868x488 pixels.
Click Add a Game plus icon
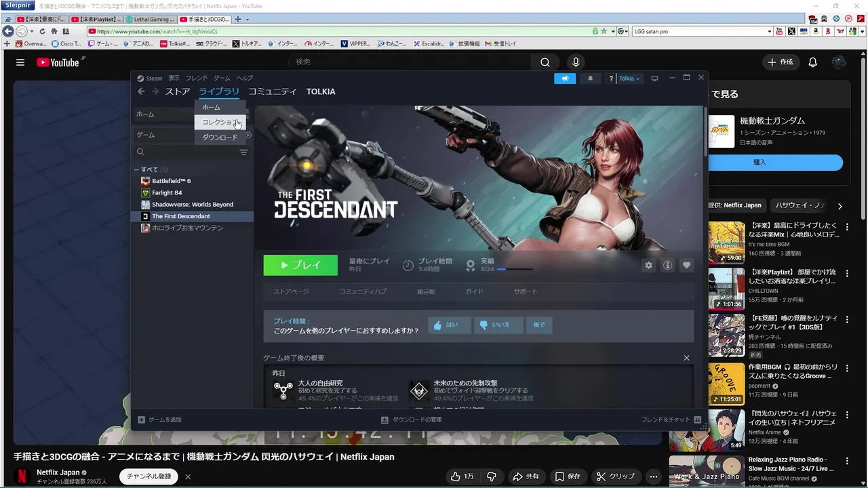(x=141, y=420)
